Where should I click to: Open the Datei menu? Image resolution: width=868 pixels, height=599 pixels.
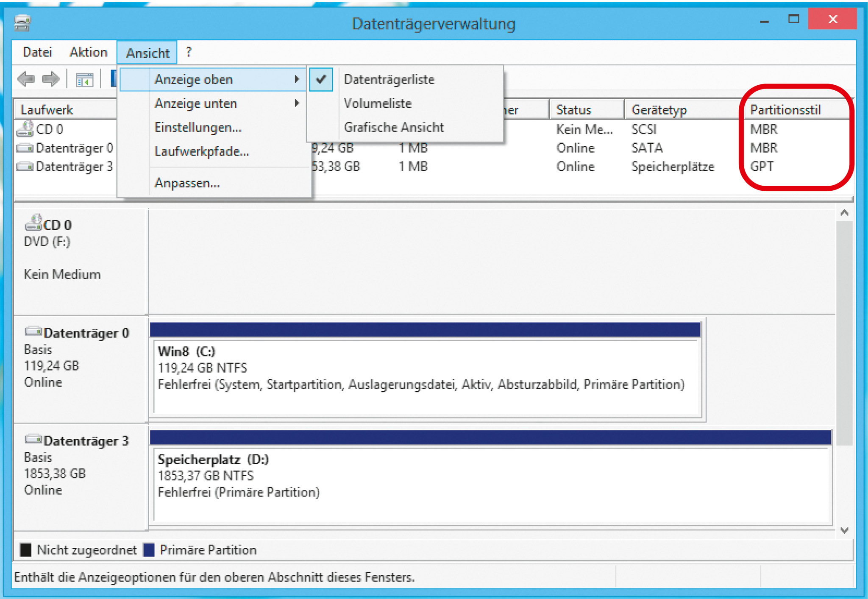[x=37, y=52]
